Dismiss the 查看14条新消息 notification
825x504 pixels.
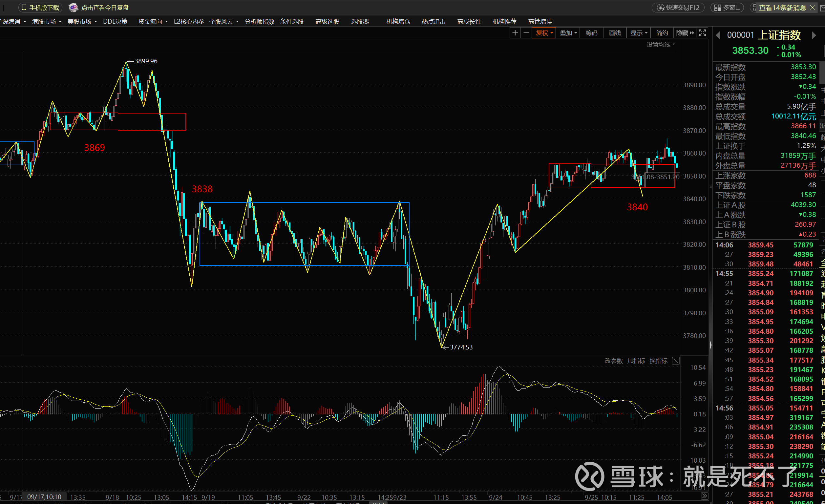point(813,7)
